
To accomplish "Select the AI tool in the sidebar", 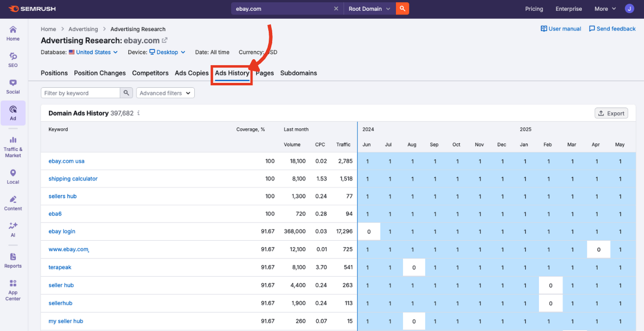I will point(12,229).
